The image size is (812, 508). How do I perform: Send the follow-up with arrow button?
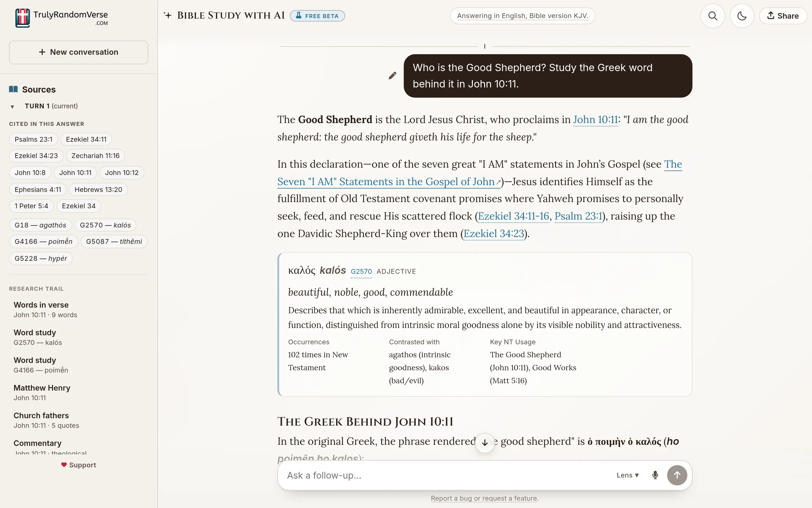pos(677,476)
